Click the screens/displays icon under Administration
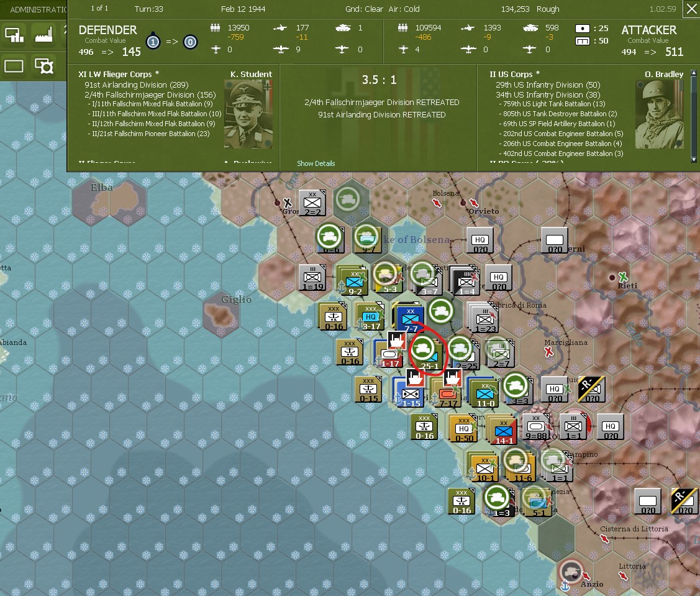 click(14, 35)
